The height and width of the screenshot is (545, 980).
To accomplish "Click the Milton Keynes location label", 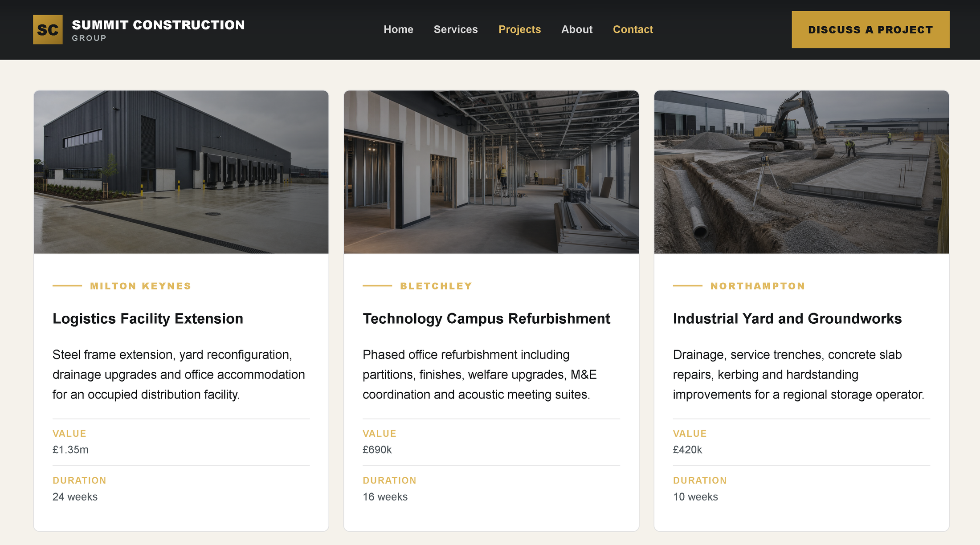I will [140, 286].
